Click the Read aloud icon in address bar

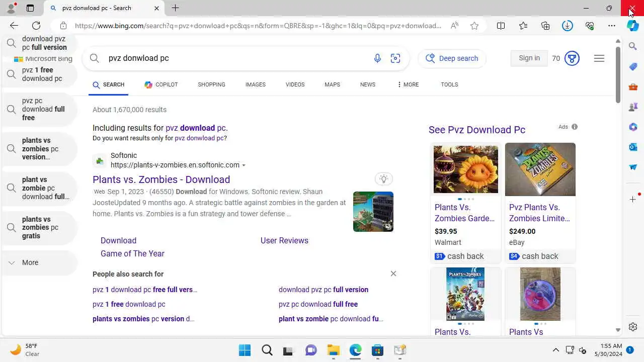coord(454,26)
